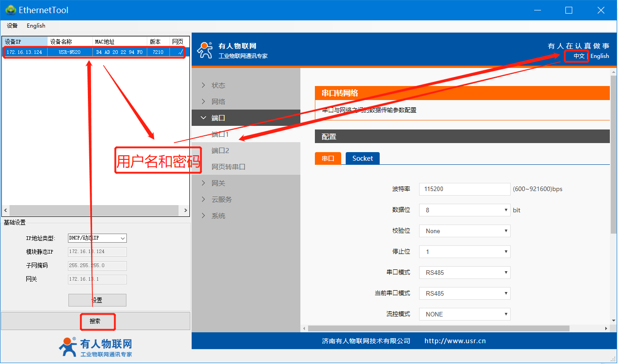Image resolution: width=618 pixels, height=364 pixels.
Task: Click the bottom-left USR IoT brand logo
Action: click(x=96, y=347)
